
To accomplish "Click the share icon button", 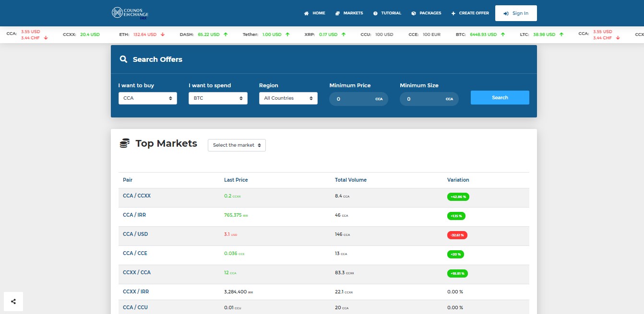I will pos(13,302).
